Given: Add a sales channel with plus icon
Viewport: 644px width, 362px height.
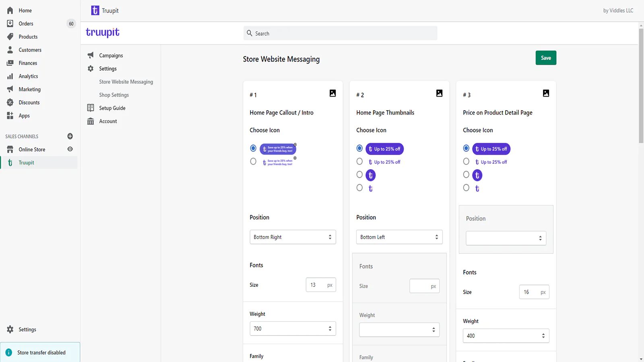Looking at the screenshot, I should coord(70,136).
